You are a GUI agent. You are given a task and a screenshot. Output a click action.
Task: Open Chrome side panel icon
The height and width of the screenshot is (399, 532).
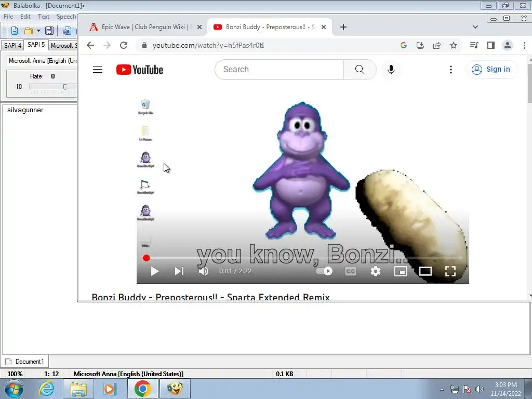(490, 46)
